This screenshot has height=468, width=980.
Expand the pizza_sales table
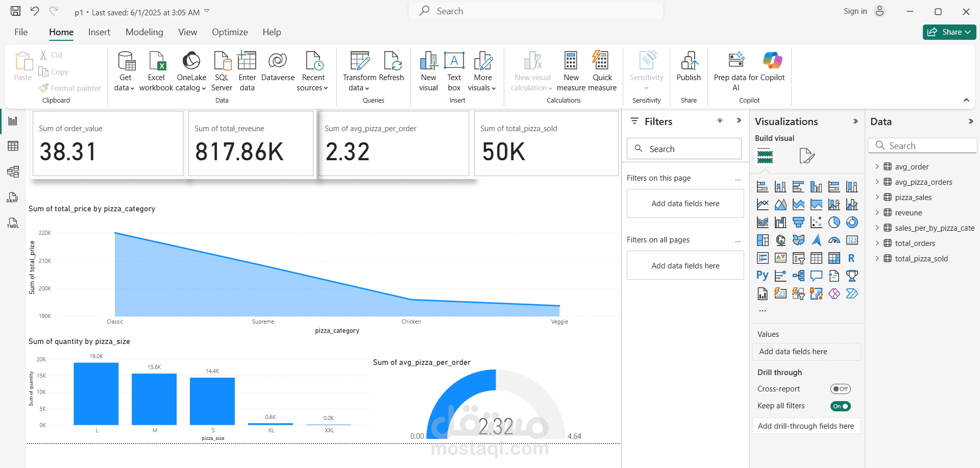coord(877,198)
